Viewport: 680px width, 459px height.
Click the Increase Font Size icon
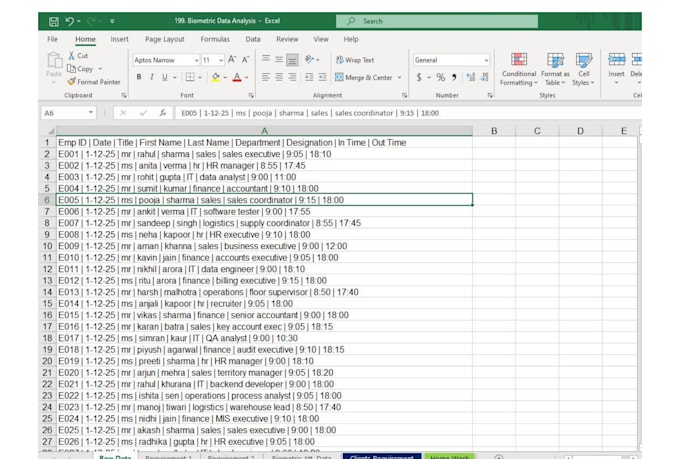pos(232,59)
